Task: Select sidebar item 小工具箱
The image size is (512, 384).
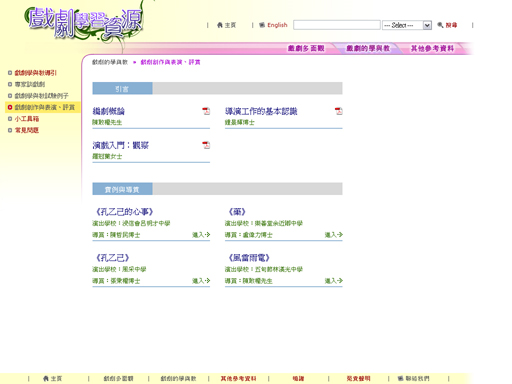Action: pos(27,119)
